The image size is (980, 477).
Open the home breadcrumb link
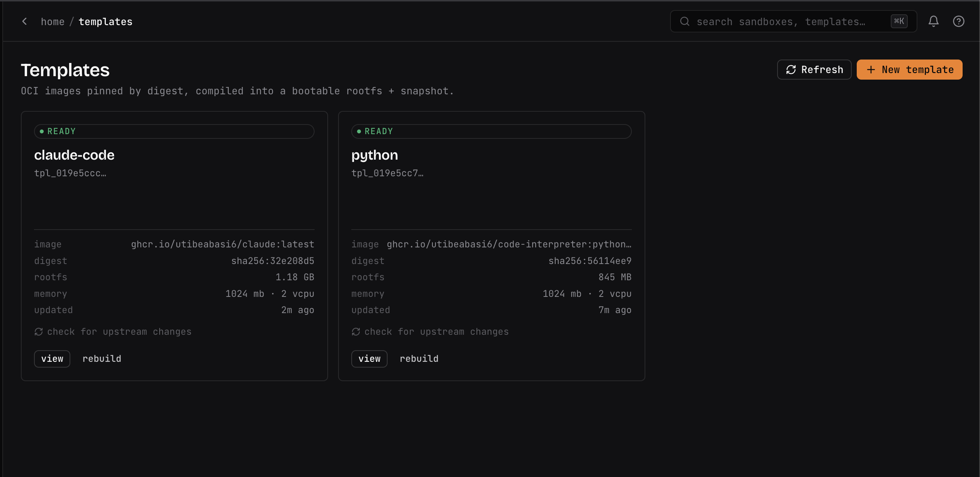click(x=53, y=22)
